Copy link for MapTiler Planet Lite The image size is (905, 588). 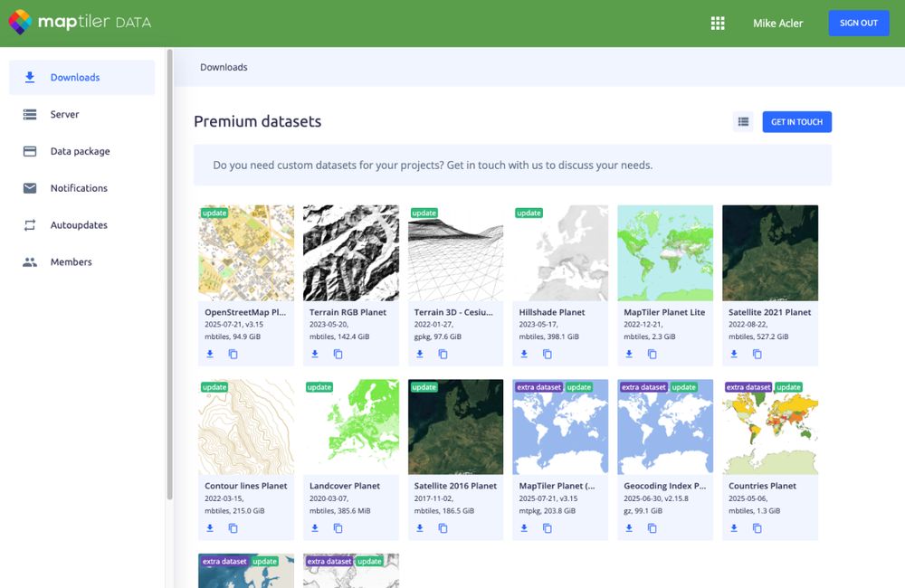(653, 354)
